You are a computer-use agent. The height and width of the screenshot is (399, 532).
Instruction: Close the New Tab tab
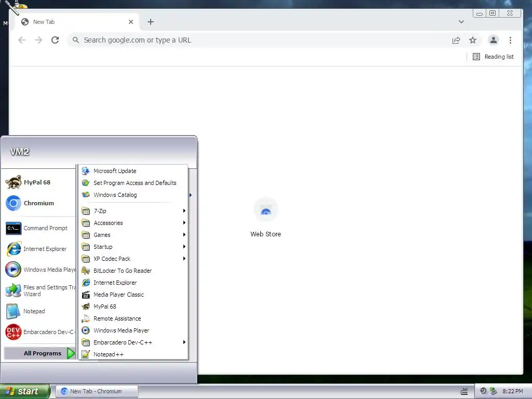[x=131, y=22]
